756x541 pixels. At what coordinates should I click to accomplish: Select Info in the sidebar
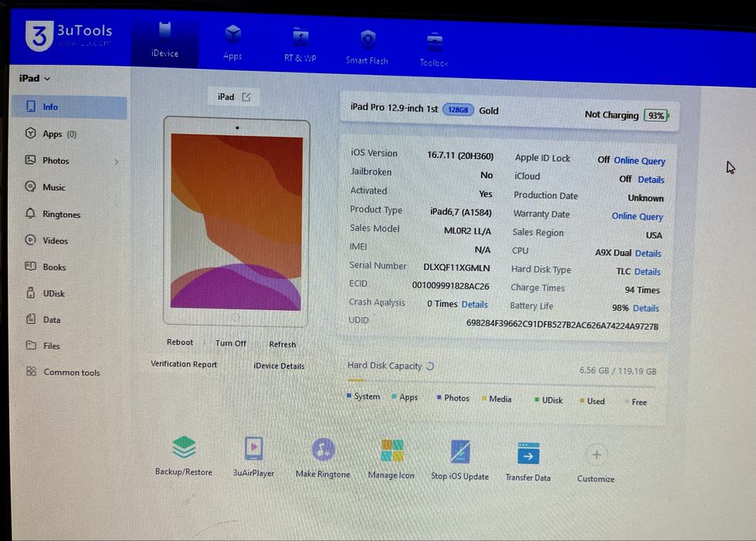(69, 107)
